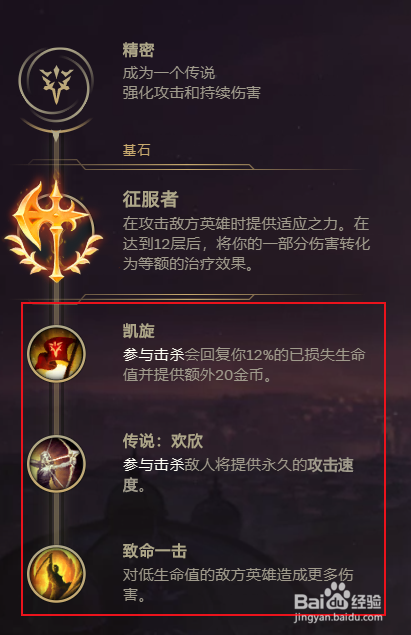Image resolution: width=411 pixels, height=635 pixels.
Task: Open the jingyan.baidu.com link
Action: tap(338, 618)
